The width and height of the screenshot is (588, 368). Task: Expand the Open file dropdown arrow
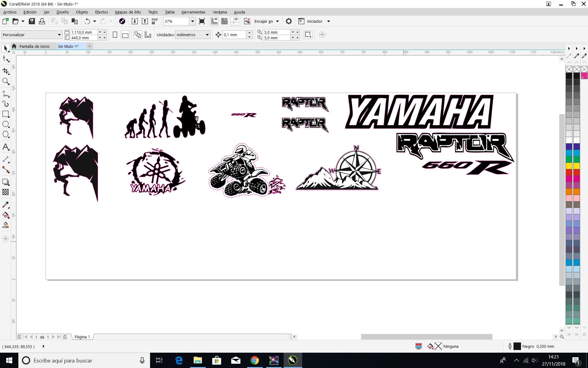coord(23,21)
